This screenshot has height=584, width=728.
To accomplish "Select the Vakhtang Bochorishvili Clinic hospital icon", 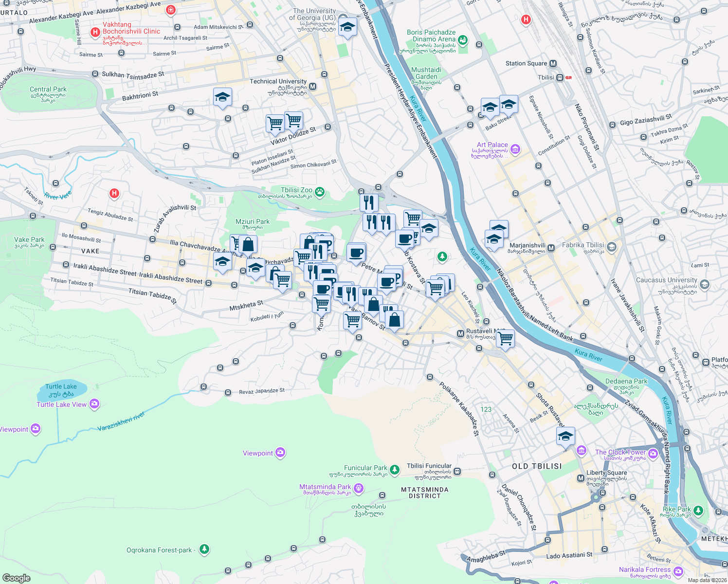I will pos(95,33).
